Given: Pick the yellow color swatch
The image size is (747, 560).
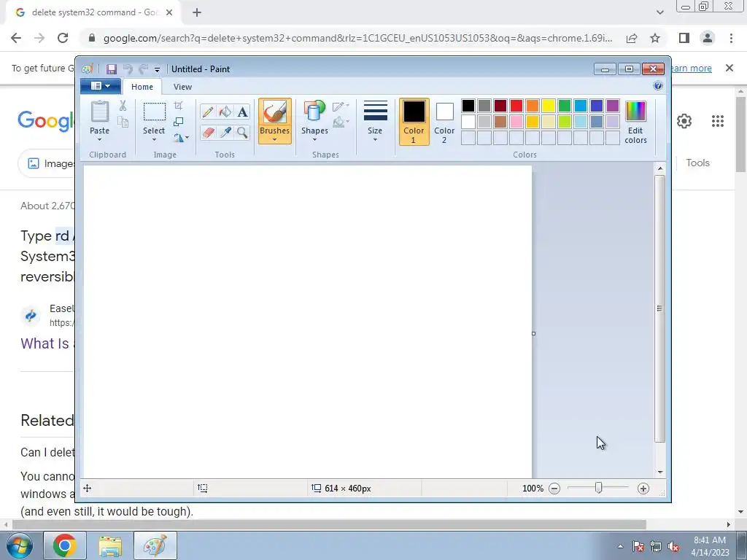Looking at the screenshot, I should click(549, 106).
